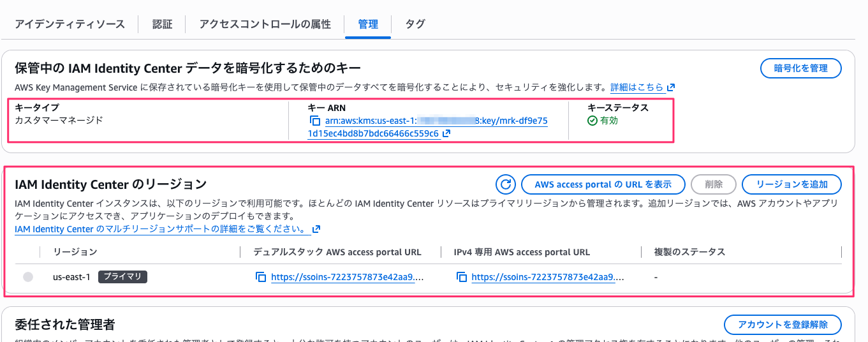Open the 詳細はこちら link for encryption key

point(636,87)
